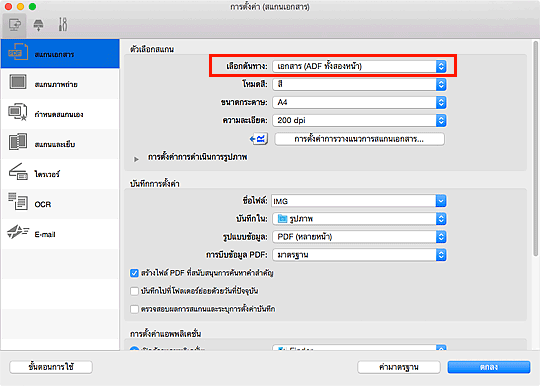Click the ตัวเลือกสแกน section heading
540x386 pixels.
152,49
